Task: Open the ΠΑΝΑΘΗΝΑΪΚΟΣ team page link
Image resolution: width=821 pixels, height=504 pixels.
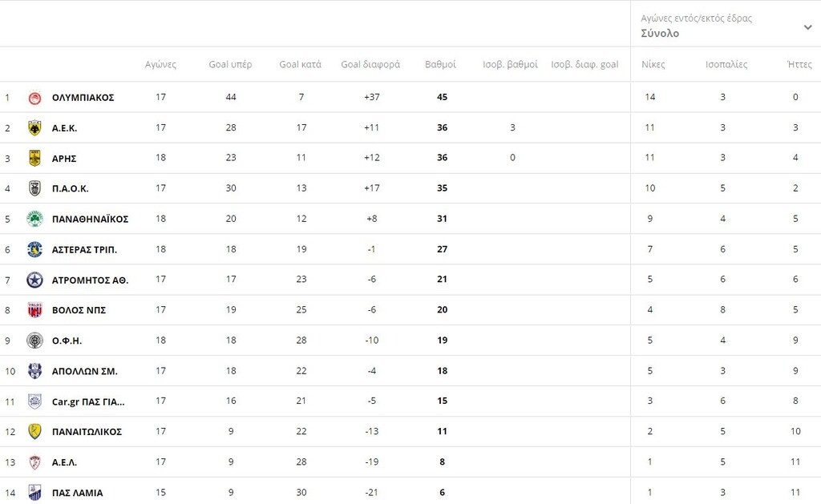Action: (x=90, y=219)
